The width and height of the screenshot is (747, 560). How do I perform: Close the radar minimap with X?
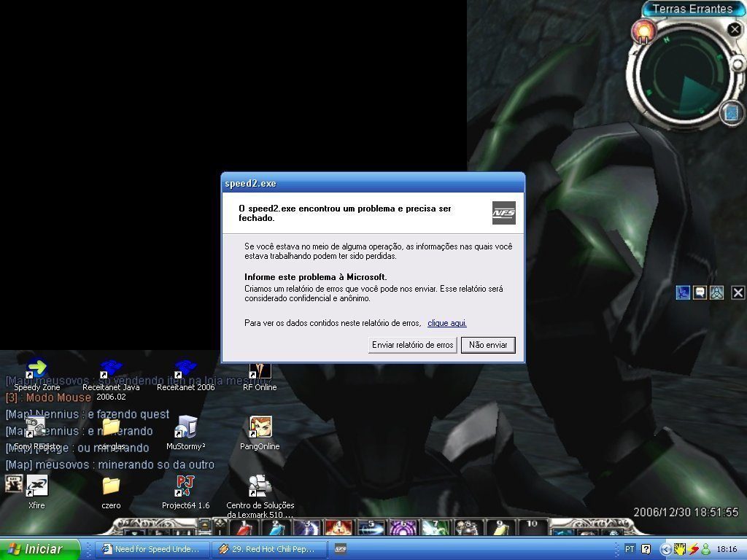(735, 29)
